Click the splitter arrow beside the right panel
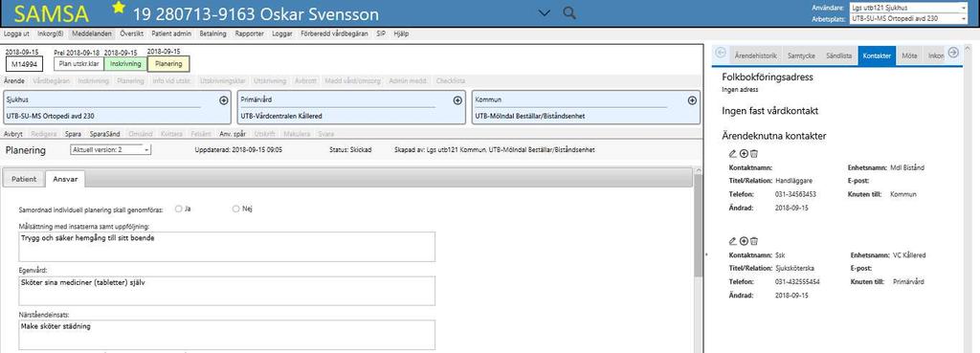The width and height of the screenshot is (980, 353). tap(706, 254)
